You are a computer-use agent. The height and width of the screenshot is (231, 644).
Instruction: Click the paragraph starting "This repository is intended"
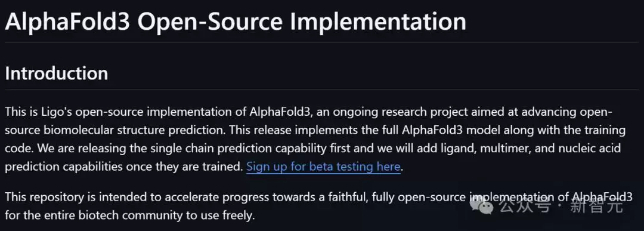318,206
